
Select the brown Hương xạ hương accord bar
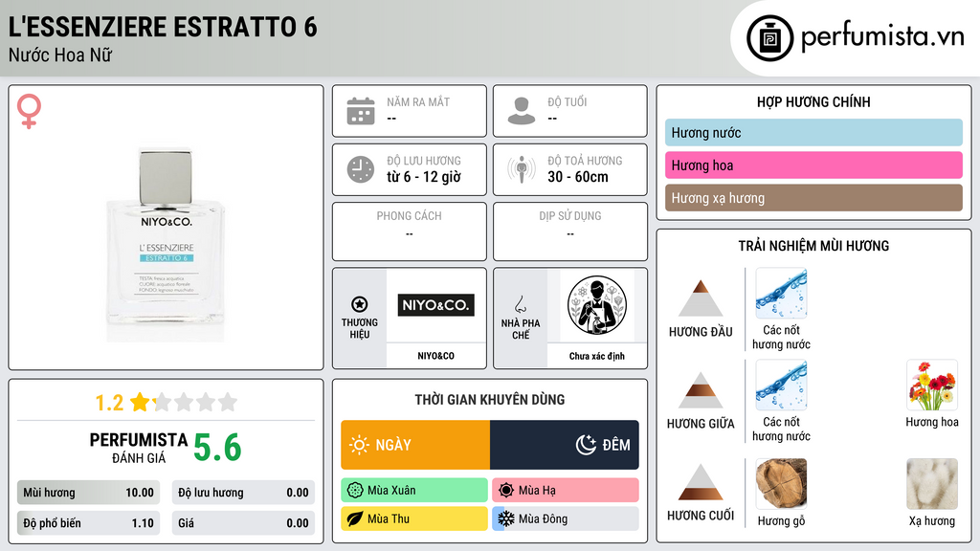(x=813, y=197)
